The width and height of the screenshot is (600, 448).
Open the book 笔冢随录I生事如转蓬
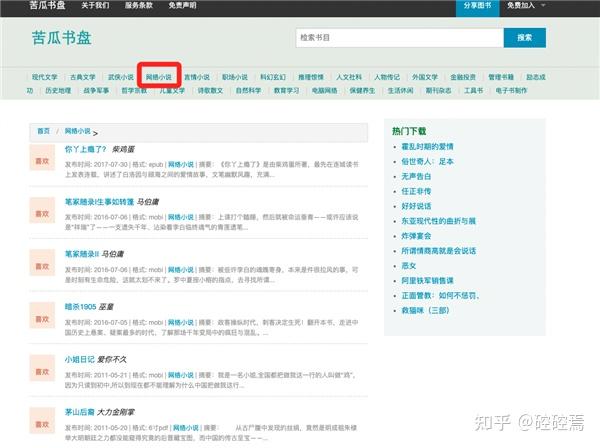tap(99, 202)
